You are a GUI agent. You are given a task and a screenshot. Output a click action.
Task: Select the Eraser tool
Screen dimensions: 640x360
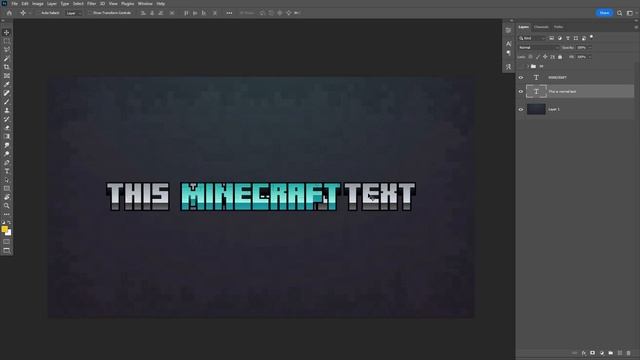[x=7, y=128]
